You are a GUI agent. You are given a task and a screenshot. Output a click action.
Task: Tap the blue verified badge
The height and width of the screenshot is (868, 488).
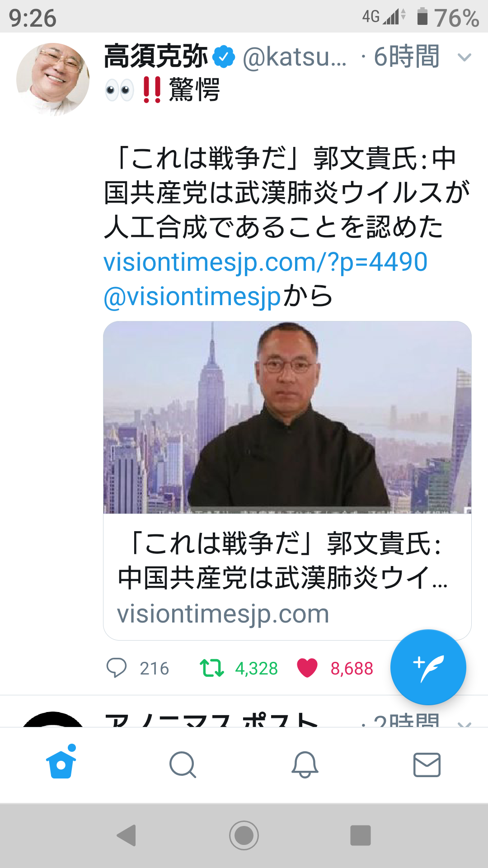click(224, 57)
